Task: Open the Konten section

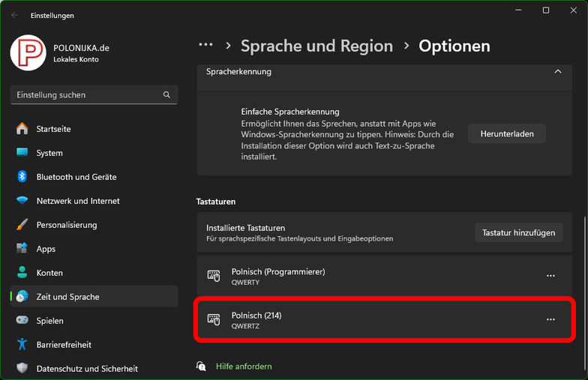Action: 49,273
